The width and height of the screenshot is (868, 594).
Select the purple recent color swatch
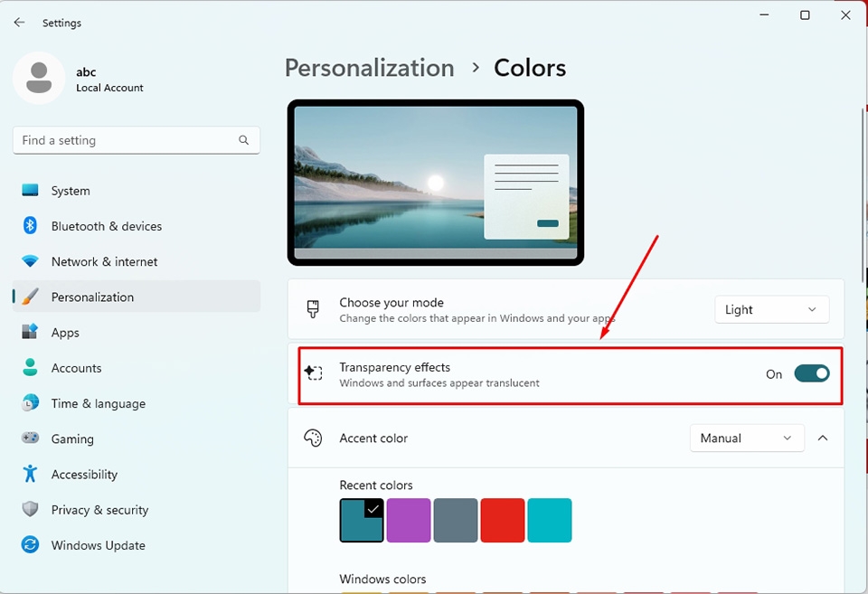pos(409,520)
